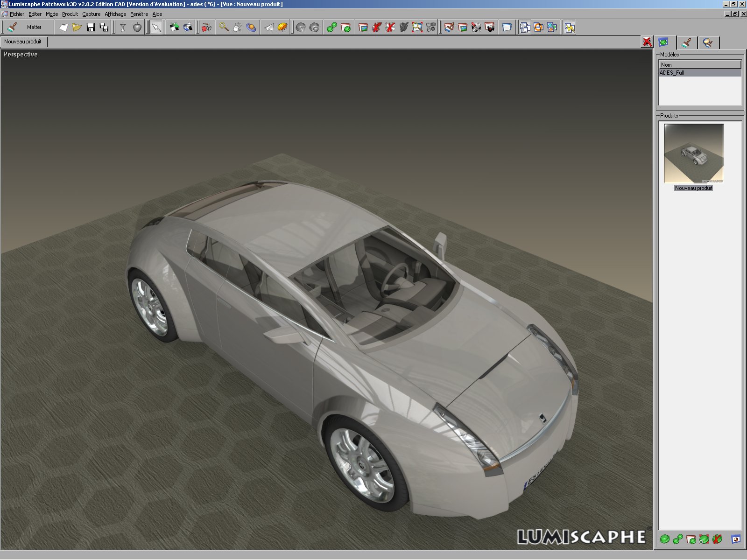Screen dimensions: 747x560
Task: Click the red cubes with brush icon
Action: (206, 27)
